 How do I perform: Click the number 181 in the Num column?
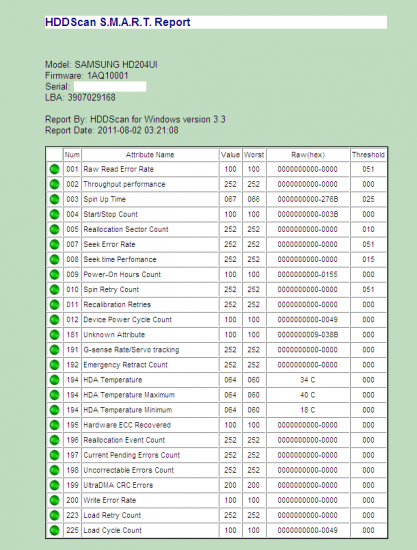[72, 335]
